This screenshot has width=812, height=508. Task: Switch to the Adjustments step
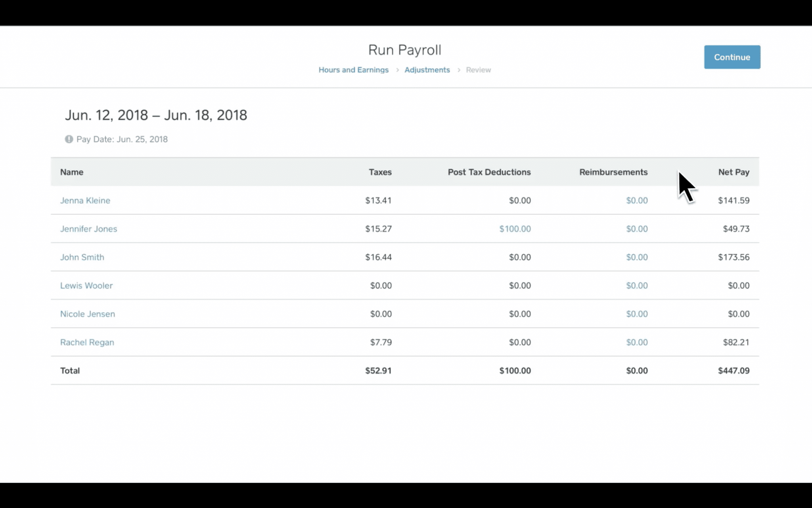point(427,69)
